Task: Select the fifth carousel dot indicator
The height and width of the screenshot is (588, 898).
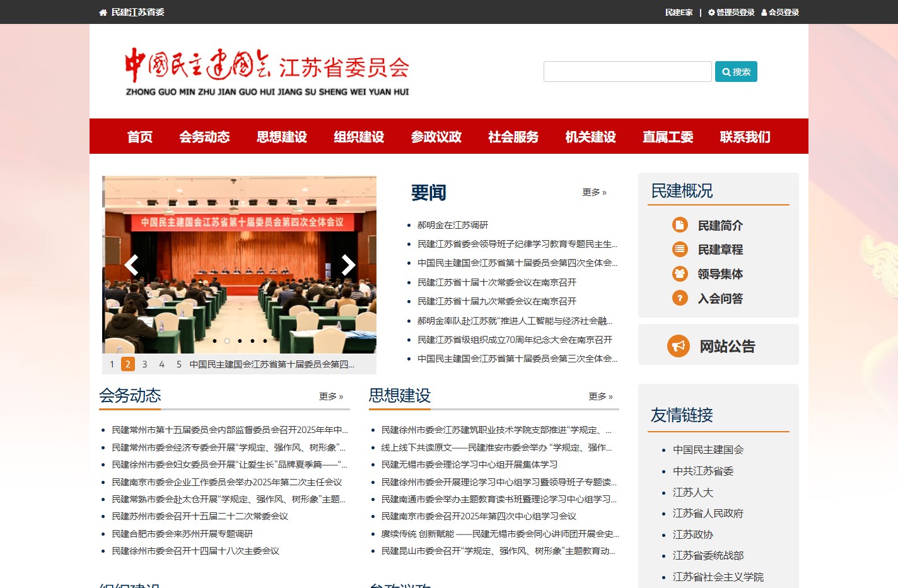Action: 265,341
